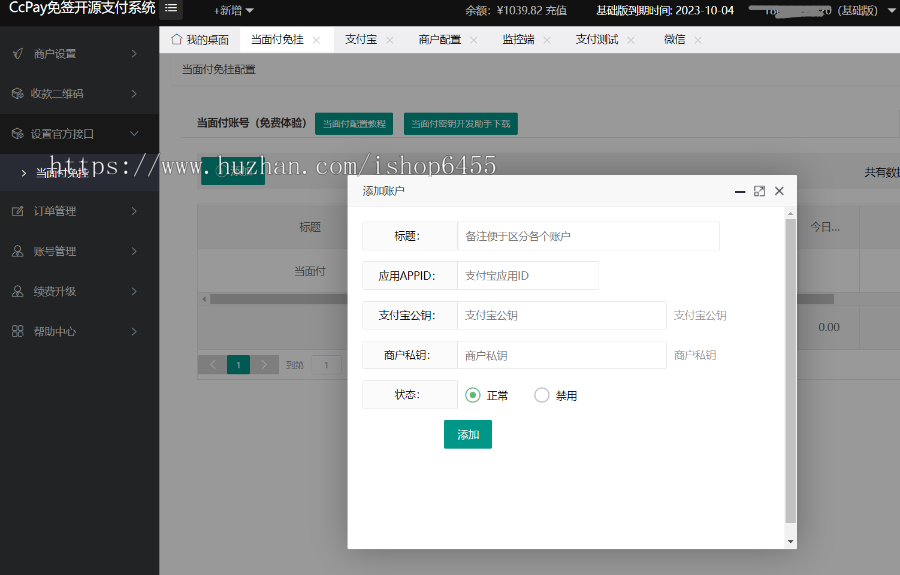Click the 当面付配置教程 button
The image size is (900, 575).
[x=354, y=124]
